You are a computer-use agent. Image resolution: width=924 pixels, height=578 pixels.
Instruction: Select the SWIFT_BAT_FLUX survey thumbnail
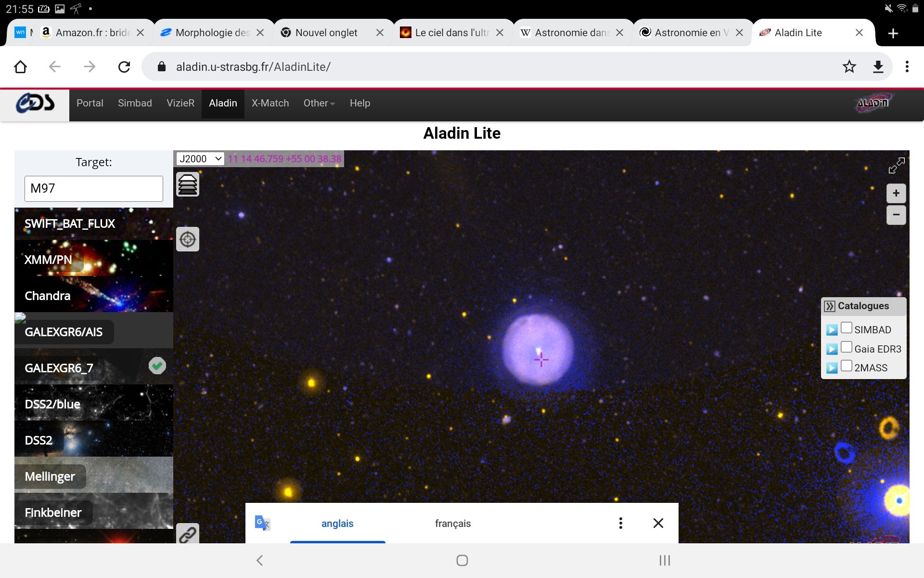[94, 223]
